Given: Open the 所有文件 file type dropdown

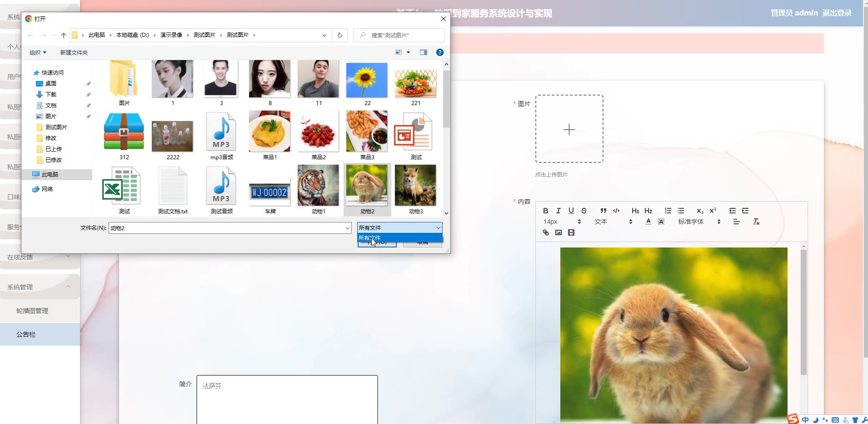Looking at the screenshot, I should (x=399, y=227).
